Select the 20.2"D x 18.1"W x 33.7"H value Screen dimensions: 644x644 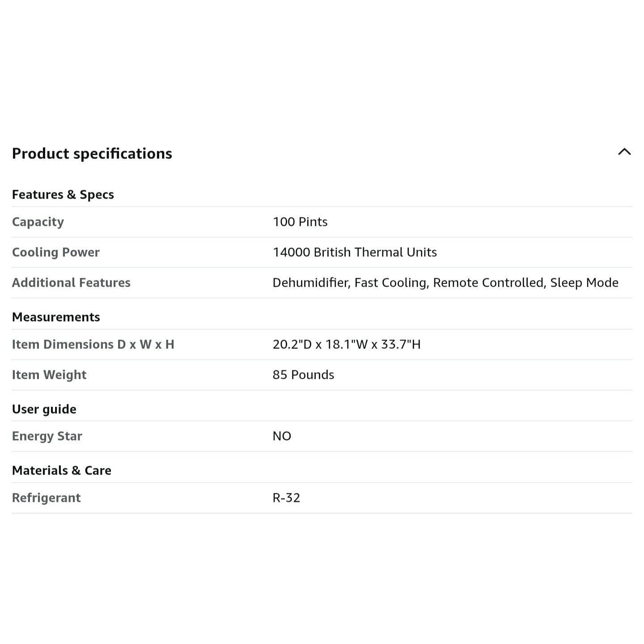347,344
